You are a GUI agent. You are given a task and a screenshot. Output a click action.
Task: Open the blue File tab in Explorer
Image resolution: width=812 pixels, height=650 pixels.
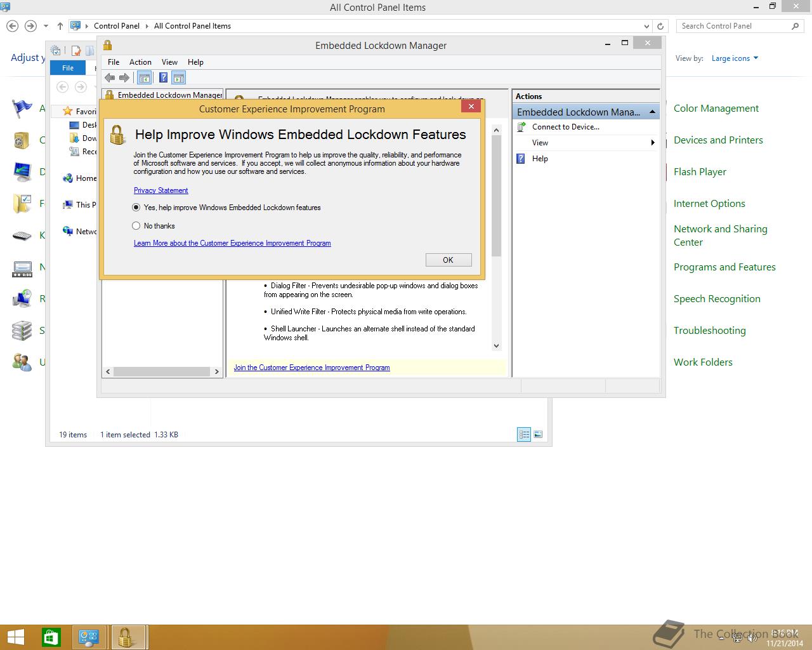(68, 68)
